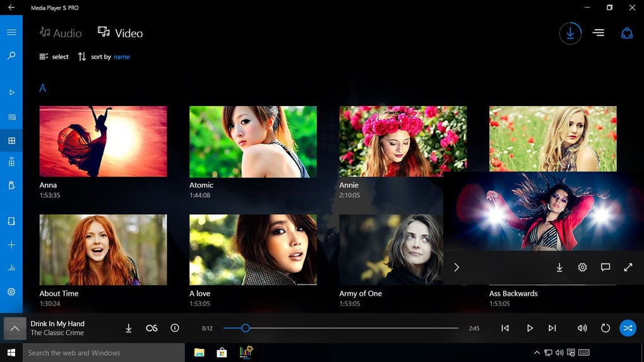Jump to letter A section header
The image size is (644, 362).
(x=43, y=88)
